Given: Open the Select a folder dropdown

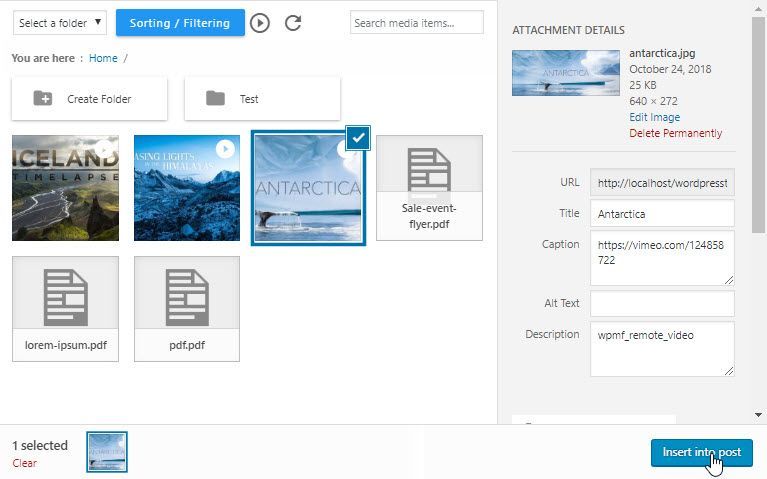Looking at the screenshot, I should (x=61, y=22).
